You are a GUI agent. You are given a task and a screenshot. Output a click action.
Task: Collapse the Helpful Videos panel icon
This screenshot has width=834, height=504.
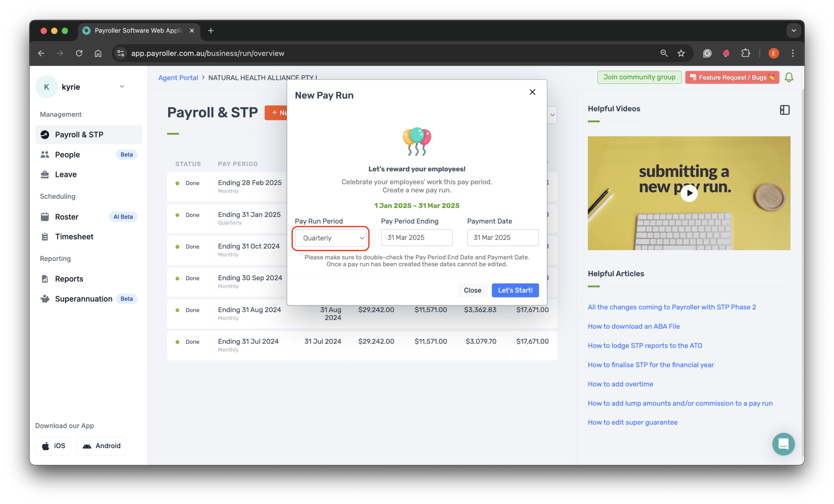tap(784, 110)
